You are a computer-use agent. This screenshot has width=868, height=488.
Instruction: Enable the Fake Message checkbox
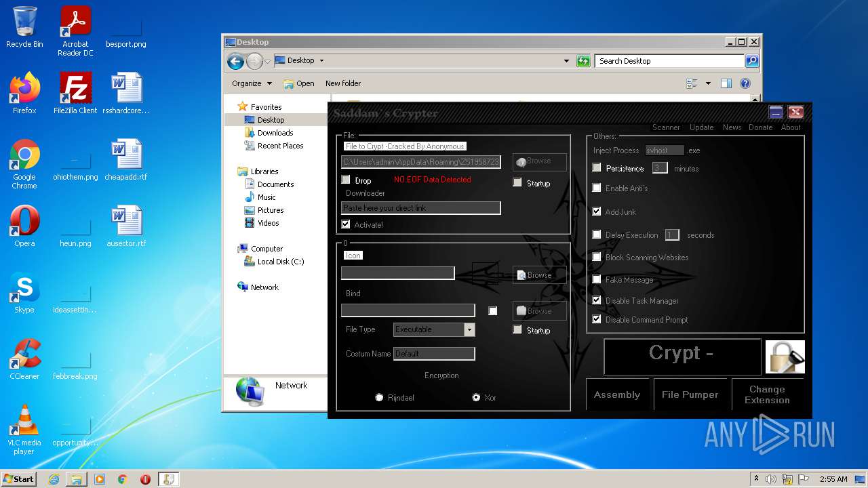click(597, 279)
